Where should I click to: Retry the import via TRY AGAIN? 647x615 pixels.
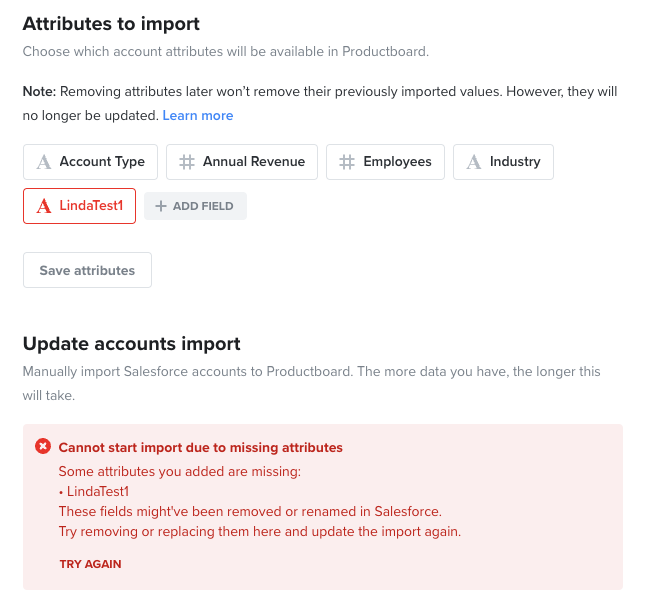point(90,564)
